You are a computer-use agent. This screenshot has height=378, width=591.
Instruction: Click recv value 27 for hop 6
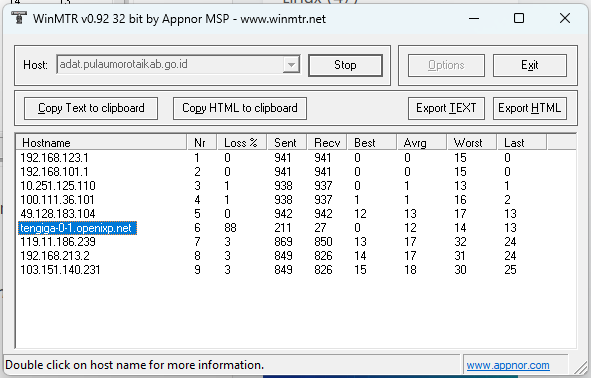[320, 228]
